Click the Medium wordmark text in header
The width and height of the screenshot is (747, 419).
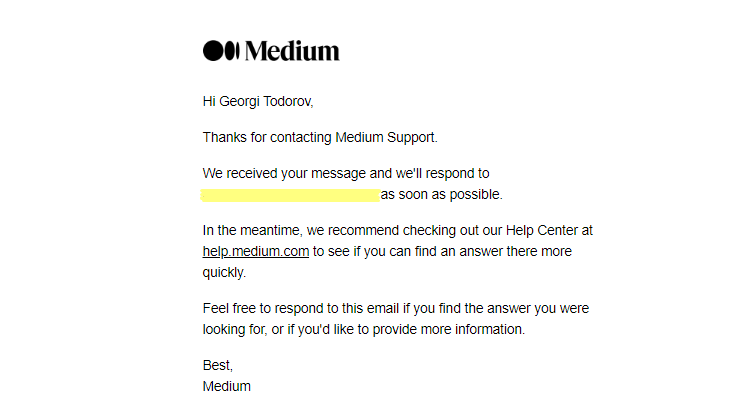point(292,50)
